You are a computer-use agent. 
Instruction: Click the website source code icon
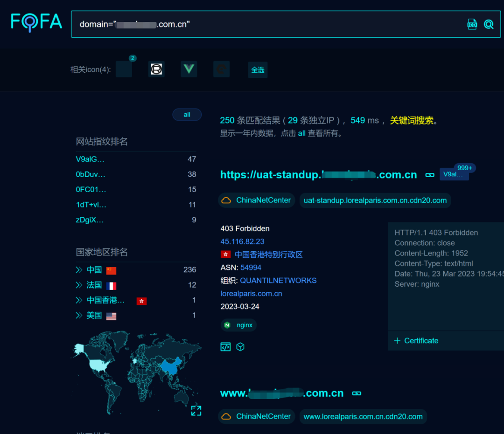point(226,347)
